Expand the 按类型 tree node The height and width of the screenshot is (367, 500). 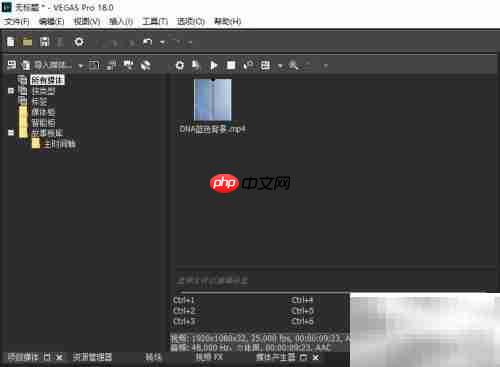11,91
